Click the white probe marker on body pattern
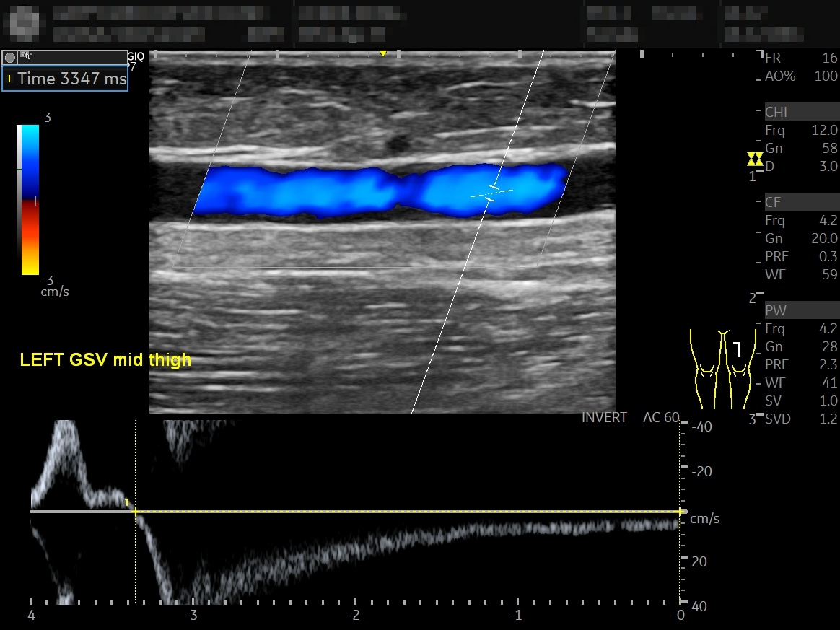 coord(738,349)
